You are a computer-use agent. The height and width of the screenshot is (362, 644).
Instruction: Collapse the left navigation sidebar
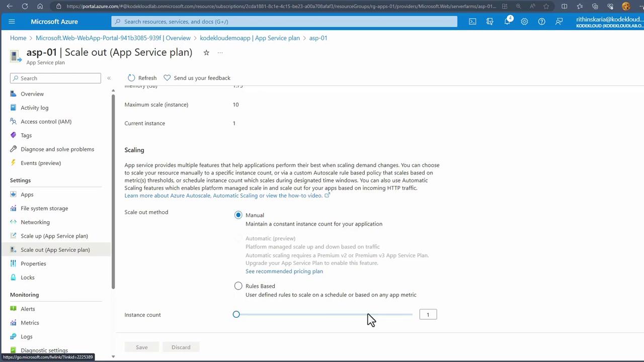109,78
